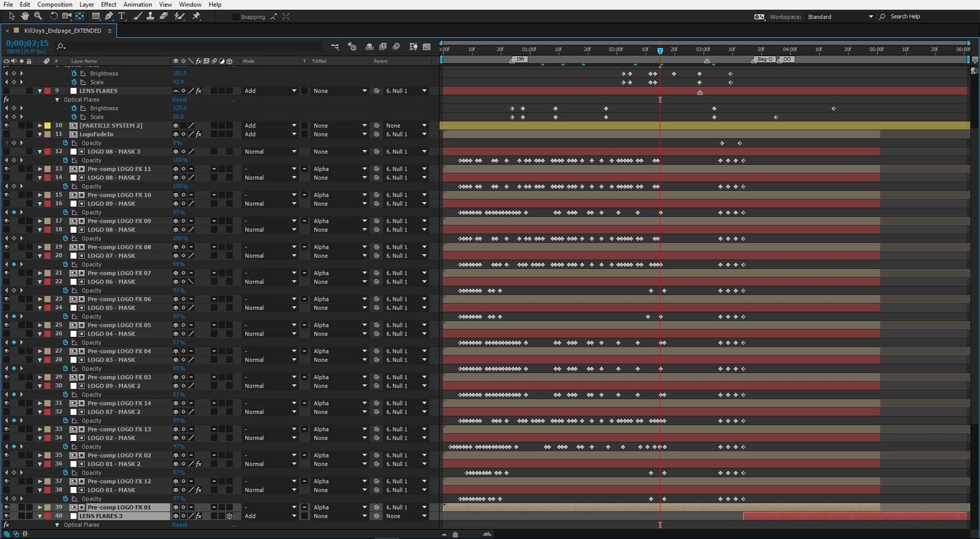Click the Puppet Pin tool
This screenshot has width=980, height=539.
pos(196,16)
